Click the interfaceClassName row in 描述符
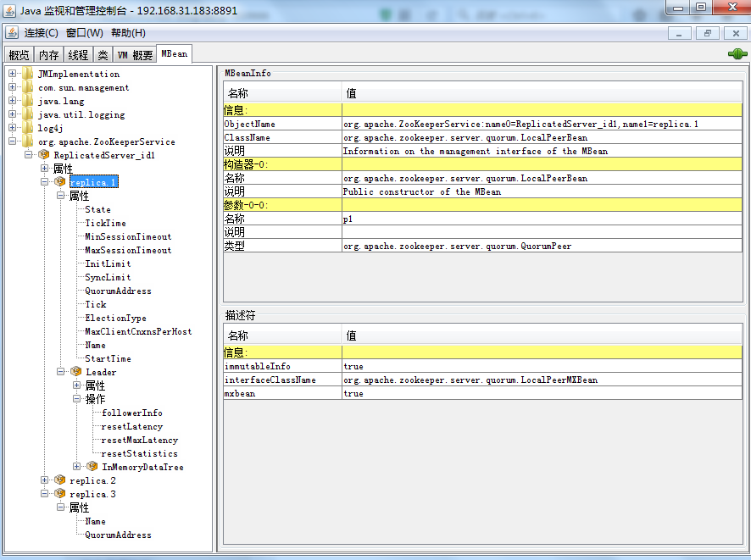Viewport: 751px width, 560px height. [x=483, y=380]
